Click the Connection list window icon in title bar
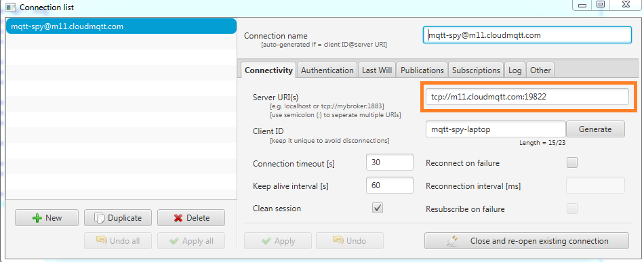This screenshot has width=644, height=262. 11,7
